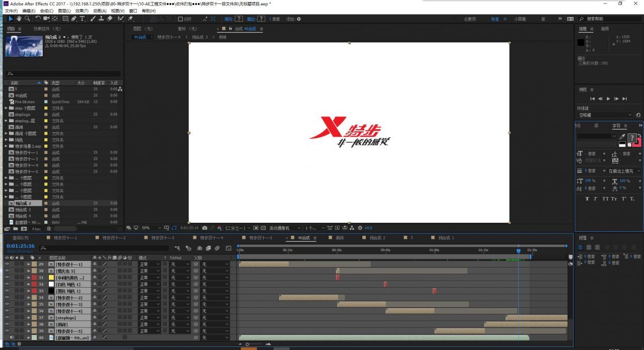The width and height of the screenshot is (644, 350).
Task: Open the 活动摄像机 camera view dropdown
Action: (284, 228)
